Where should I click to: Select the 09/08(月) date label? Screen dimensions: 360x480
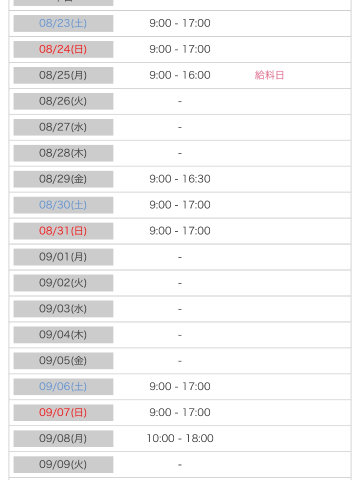(63, 438)
